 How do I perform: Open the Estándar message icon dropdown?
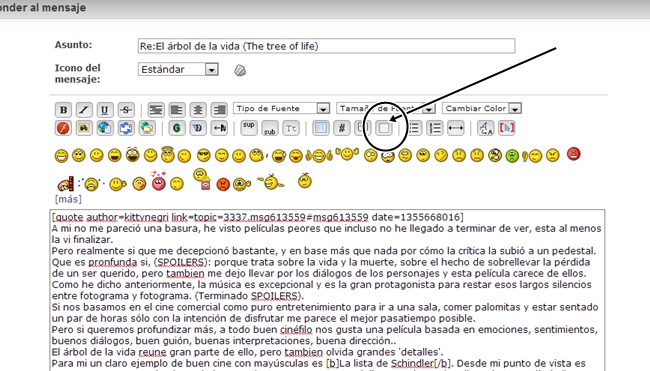[178, 69]
